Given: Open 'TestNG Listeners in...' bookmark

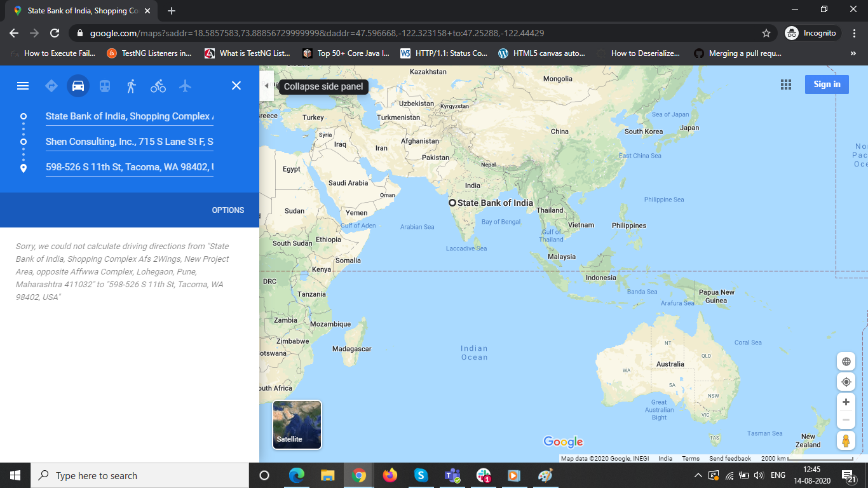Looking at the screenshot, I should [x=149, y=53].
